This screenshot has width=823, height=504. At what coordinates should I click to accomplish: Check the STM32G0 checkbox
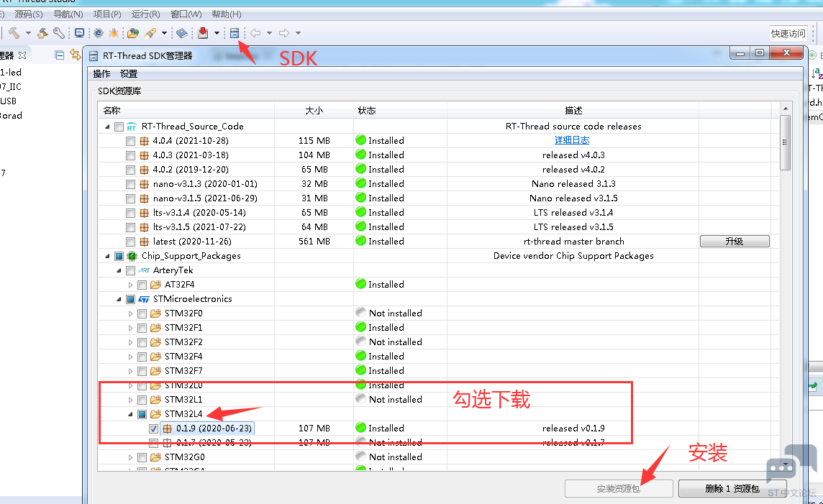pos(142,458)
